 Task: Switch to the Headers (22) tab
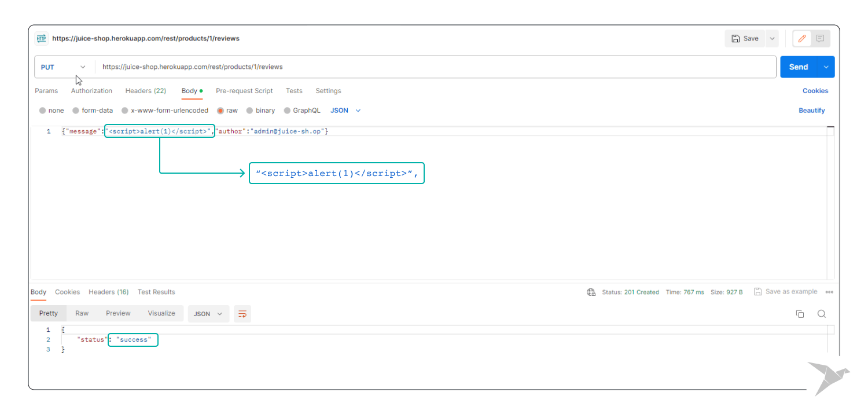[145, 91]
